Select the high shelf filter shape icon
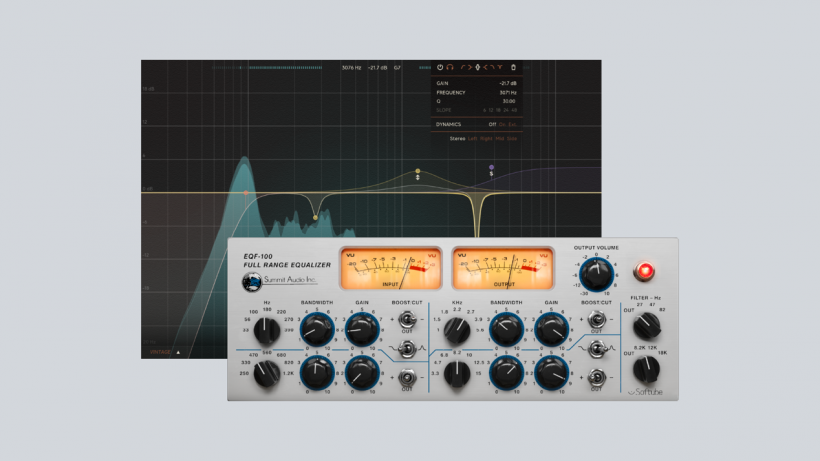 click(485, 67)
